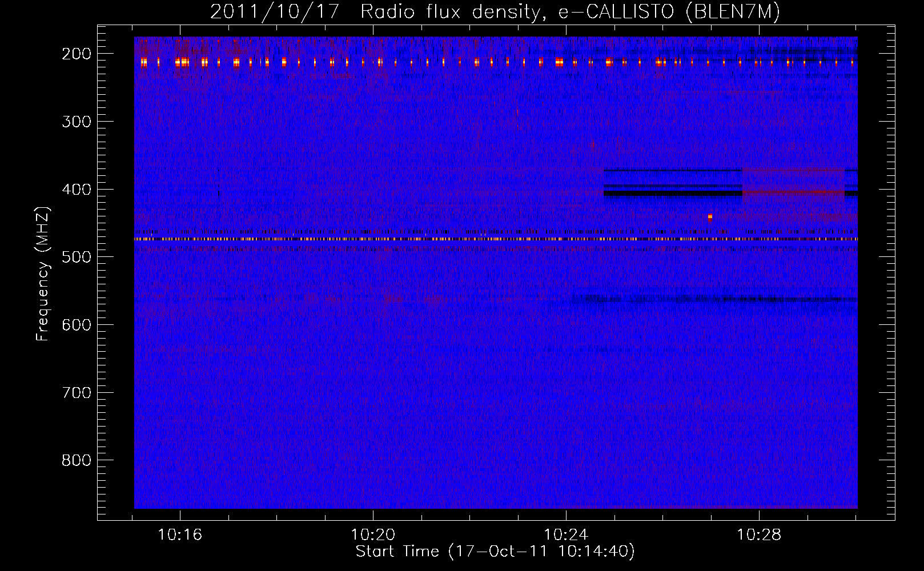Screen dimensions: 924x571
Task: Click the 10:24 time tick label
Action: (566, 535)
